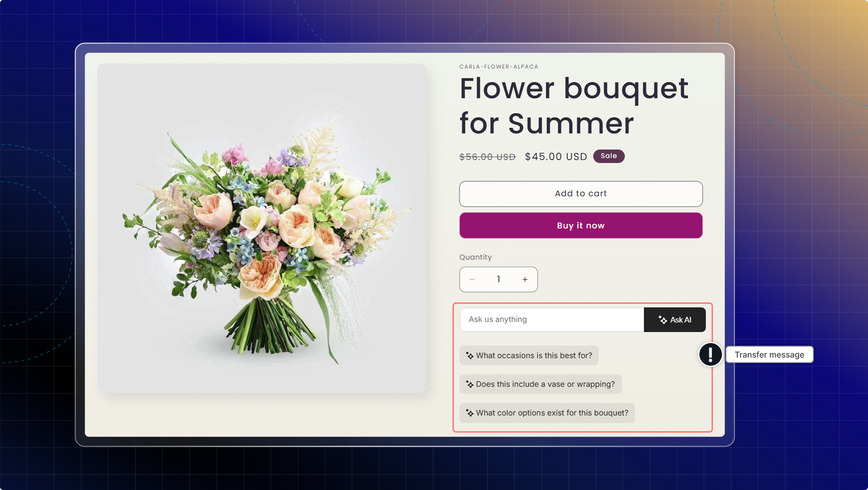Decrease quantity with the minus button
Image resolution: width=868 pixels, height=490 pixels.
tap(472, 279)
